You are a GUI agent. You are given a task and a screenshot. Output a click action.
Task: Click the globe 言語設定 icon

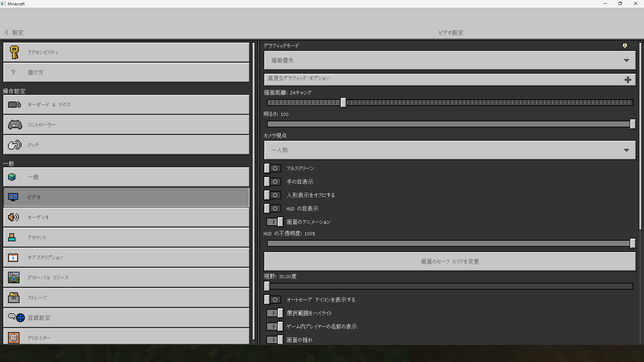coord(20,318)
